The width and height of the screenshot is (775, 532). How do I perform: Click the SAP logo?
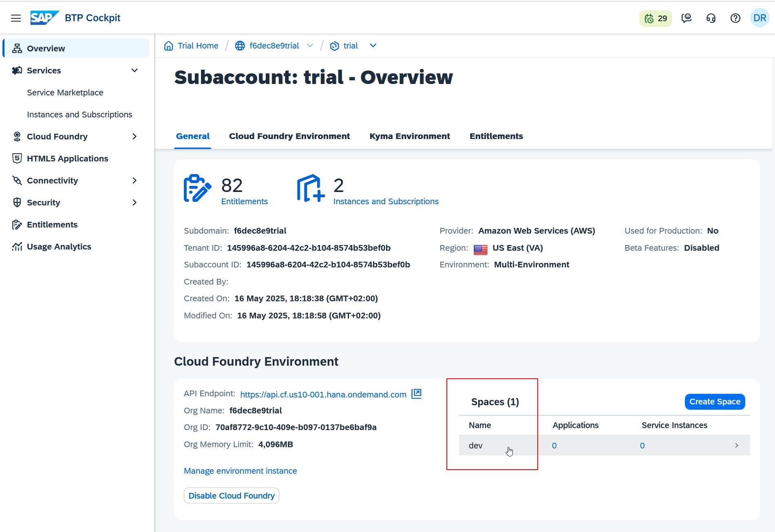(45, 18)
